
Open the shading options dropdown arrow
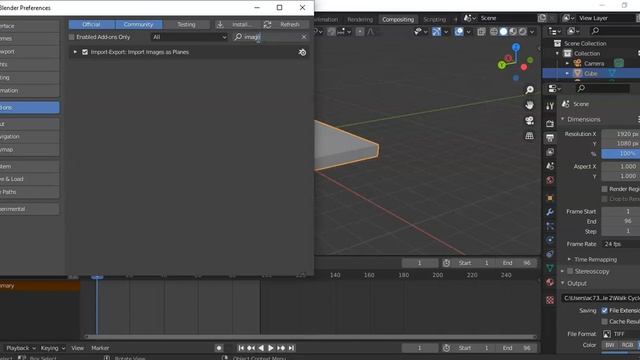(x=532, y=32)
